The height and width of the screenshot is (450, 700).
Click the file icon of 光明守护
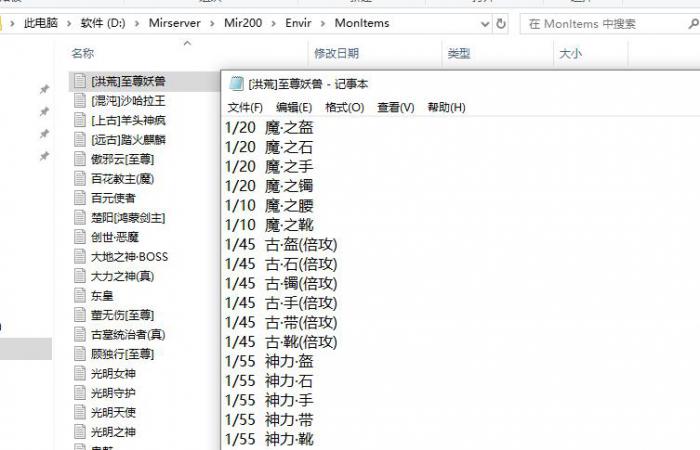pyautogui.click(x=80, y=393)
